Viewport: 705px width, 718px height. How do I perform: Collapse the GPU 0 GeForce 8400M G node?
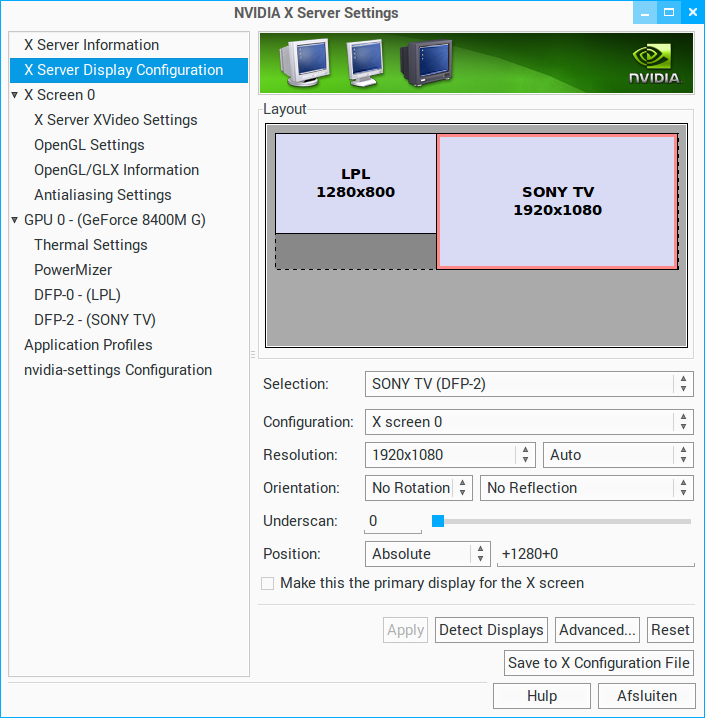point(15,220)
